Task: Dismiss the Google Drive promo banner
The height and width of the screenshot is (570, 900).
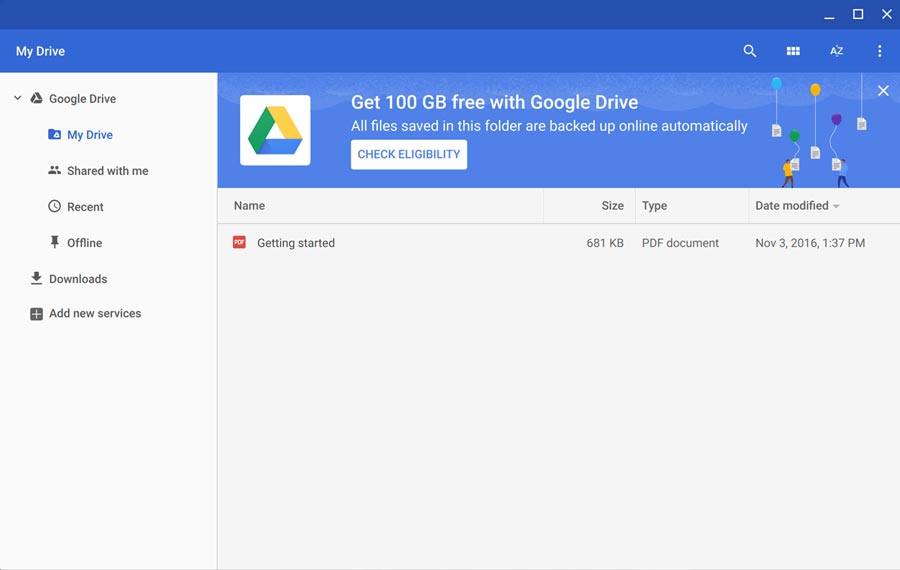Action: point(883,90)
